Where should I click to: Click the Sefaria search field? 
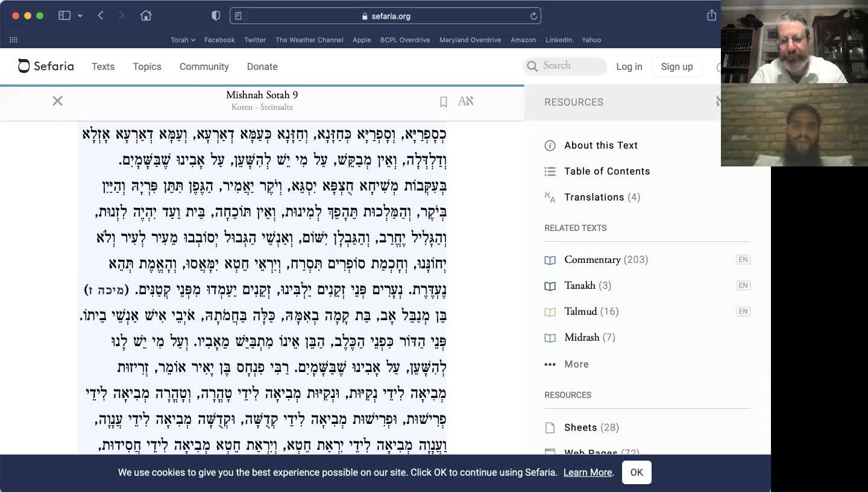(x=565, y=66)
